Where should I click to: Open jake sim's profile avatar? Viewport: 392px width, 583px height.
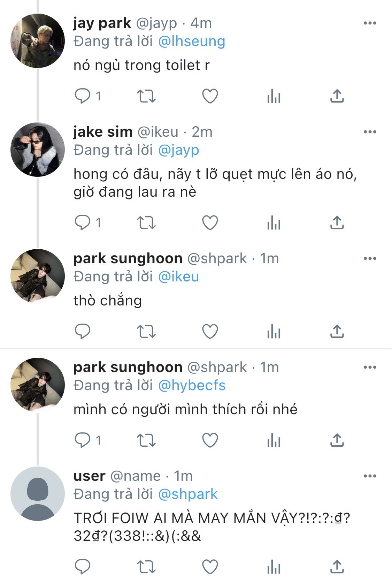coord(38,150)
